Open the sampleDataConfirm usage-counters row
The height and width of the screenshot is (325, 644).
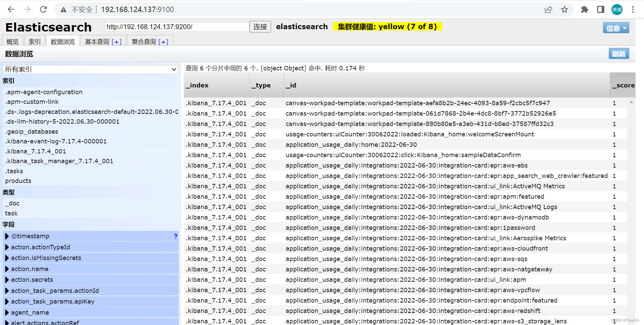tap(406, 155)
